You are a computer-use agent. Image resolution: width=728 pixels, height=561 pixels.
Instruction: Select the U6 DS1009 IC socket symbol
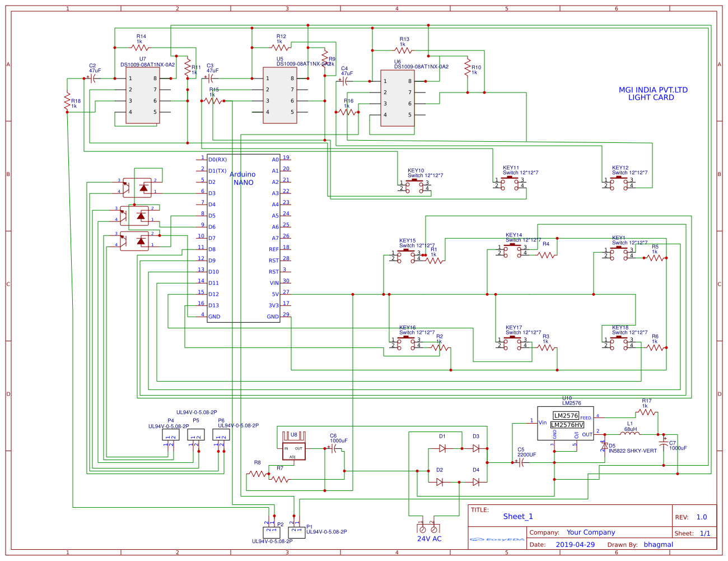tap(398, 98)
